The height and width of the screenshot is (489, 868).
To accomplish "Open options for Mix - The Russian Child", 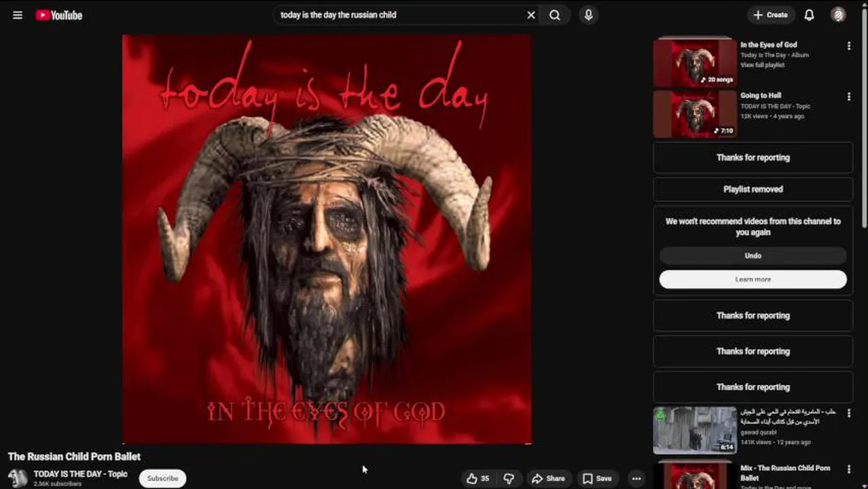I will 848,469.
